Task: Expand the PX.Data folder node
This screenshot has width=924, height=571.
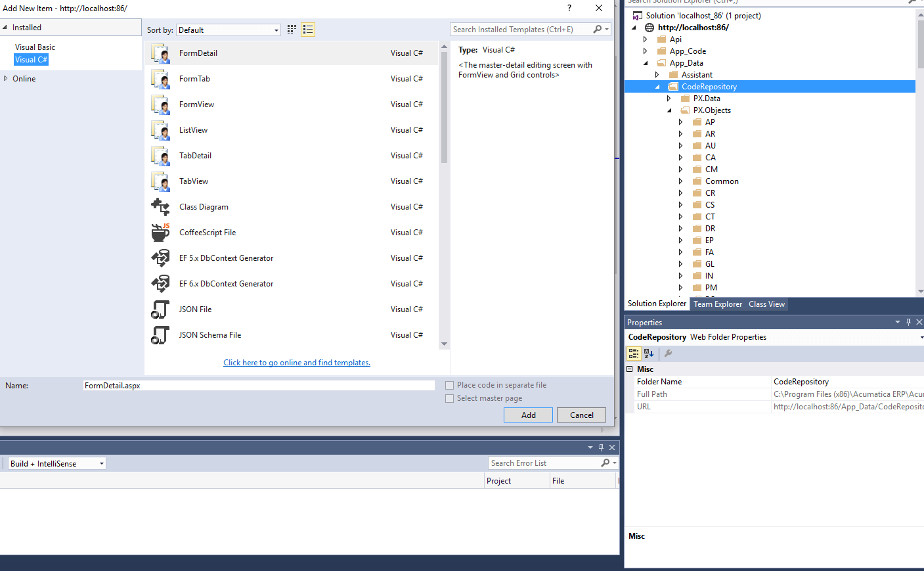Action: 669,98
